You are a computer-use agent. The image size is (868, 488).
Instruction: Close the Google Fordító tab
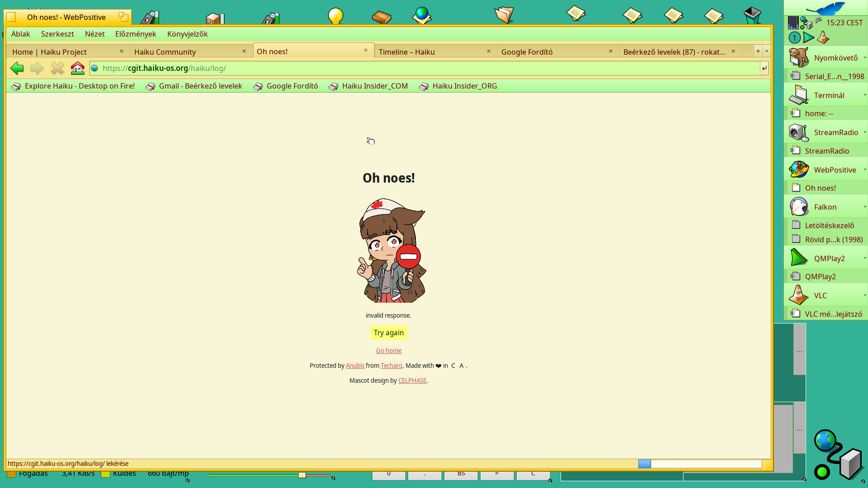click(x=611, y=51)
